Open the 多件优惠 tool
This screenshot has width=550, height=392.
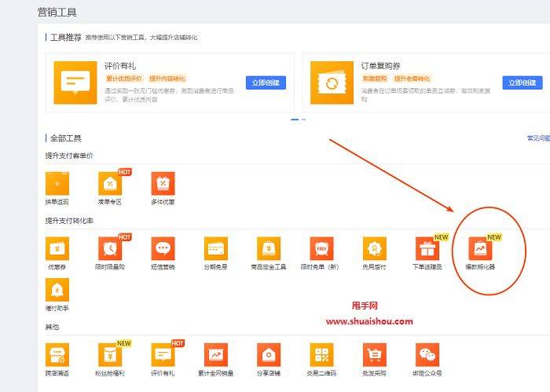click(163, 183)
